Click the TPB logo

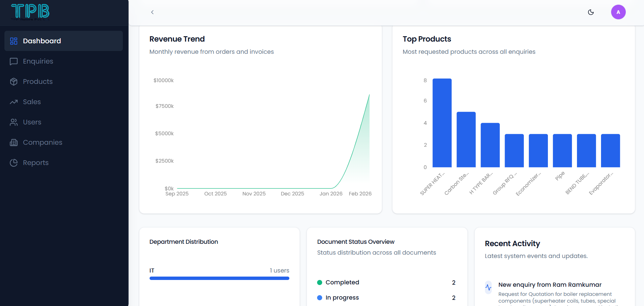tap(30, 11)
